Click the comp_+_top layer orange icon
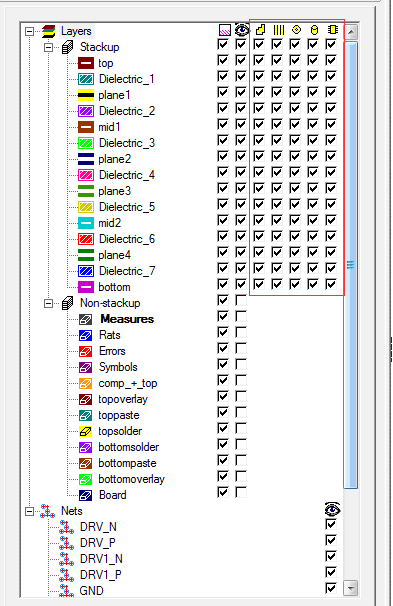Viewport: 393px width, 606px height. (85, 383)
